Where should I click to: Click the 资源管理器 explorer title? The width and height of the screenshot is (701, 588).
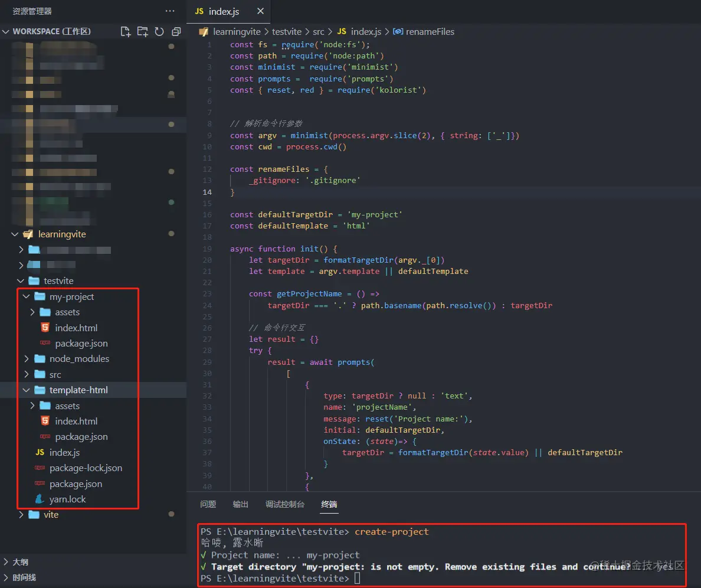pyautogui.click(x=32, y=11)
